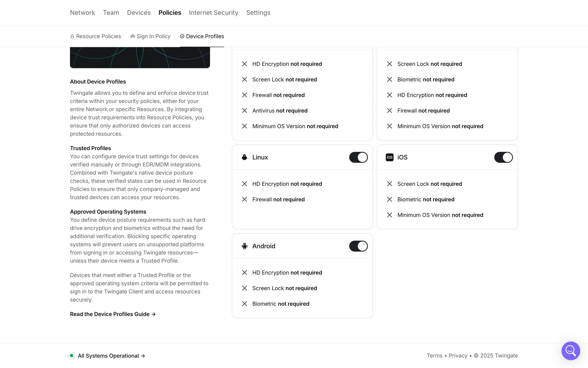Disable the iOS operating system switch
Viewport: 588px width, 368px height.
503,157
